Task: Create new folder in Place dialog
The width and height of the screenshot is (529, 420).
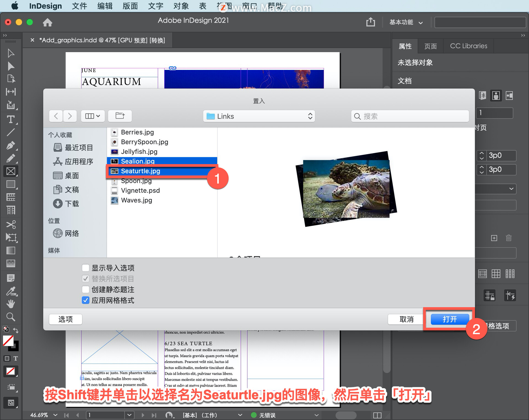Action: (x=120, y=116)
